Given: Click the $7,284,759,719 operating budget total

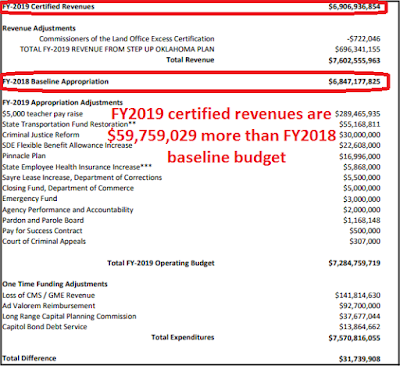Looking at the screenshot, I should tap(354, 263).
